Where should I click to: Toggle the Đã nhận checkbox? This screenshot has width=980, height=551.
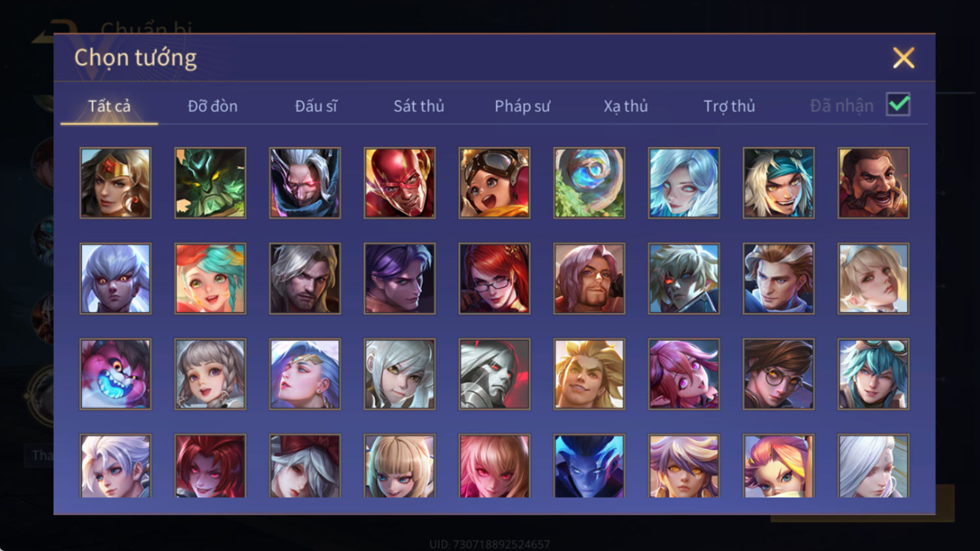(x=898, y=104)
